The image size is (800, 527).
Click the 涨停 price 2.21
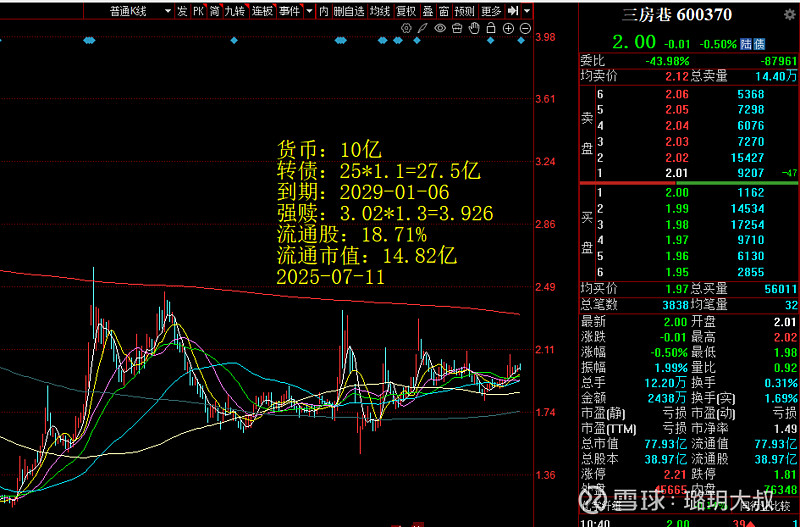677,474
